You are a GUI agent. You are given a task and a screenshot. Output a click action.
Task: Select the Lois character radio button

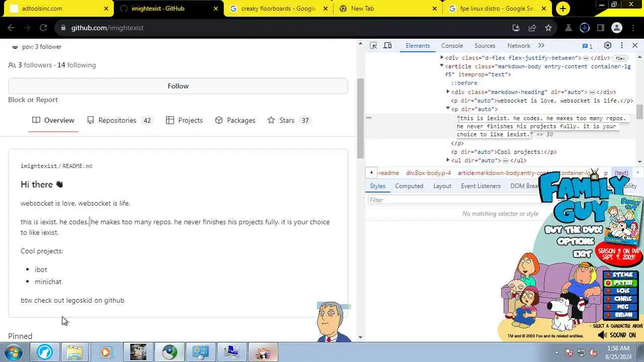(x=620, y=291)
